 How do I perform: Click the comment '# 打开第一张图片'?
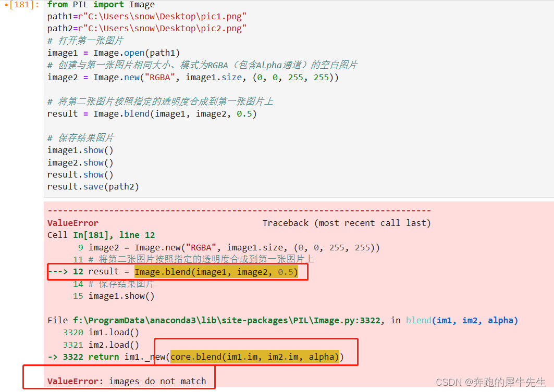pos(85,41)
